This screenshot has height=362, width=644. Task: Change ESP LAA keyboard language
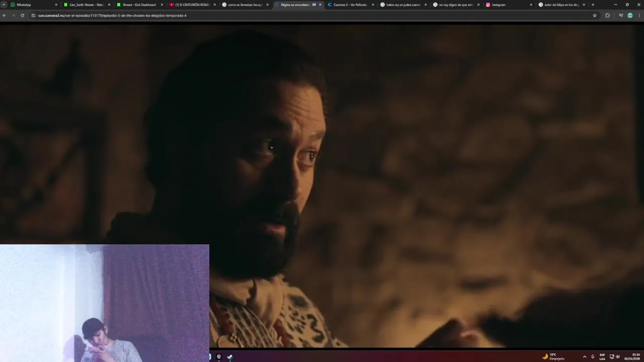tap(602, 356)
